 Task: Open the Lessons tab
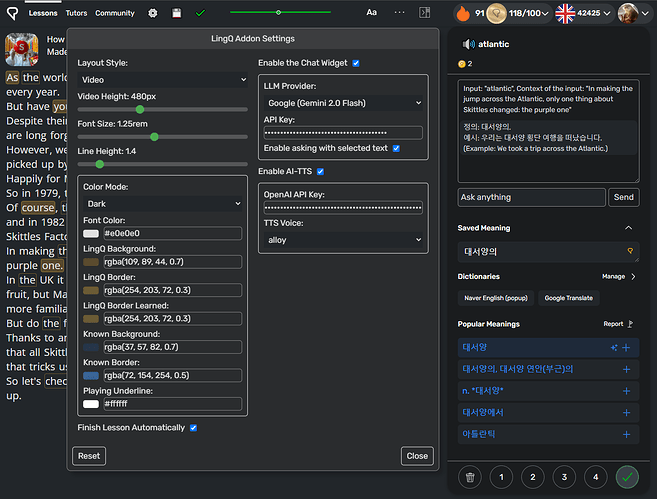43,13
